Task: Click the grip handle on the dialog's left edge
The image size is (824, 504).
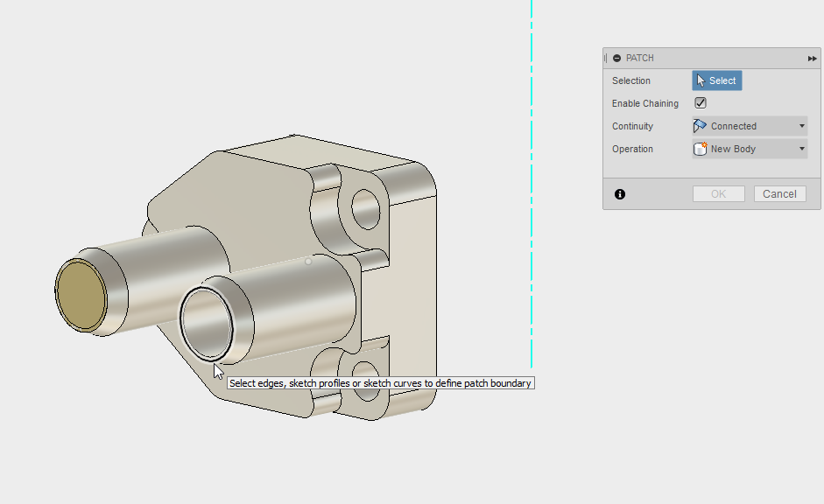Action: [605, 58]
